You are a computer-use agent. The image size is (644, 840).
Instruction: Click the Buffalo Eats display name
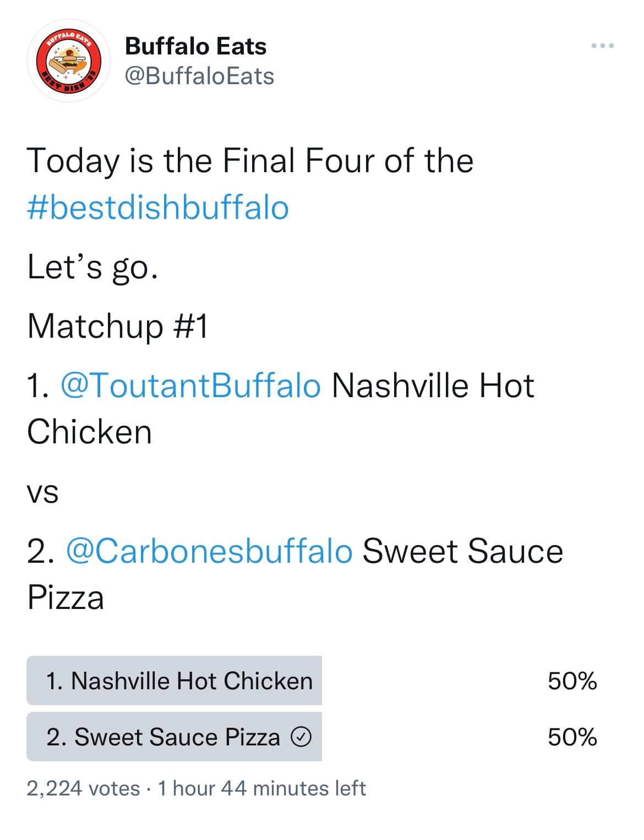coord(196,46)
